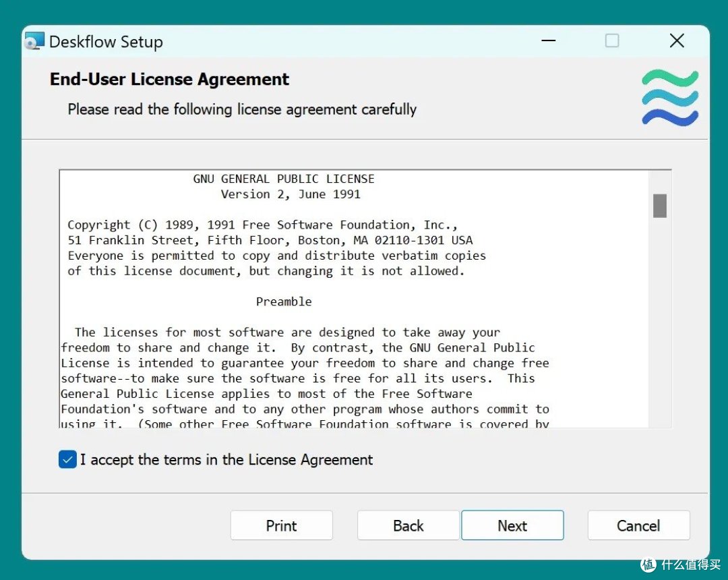Click the Print button
The image size is (728, 580).
click(x=281, y=525)
